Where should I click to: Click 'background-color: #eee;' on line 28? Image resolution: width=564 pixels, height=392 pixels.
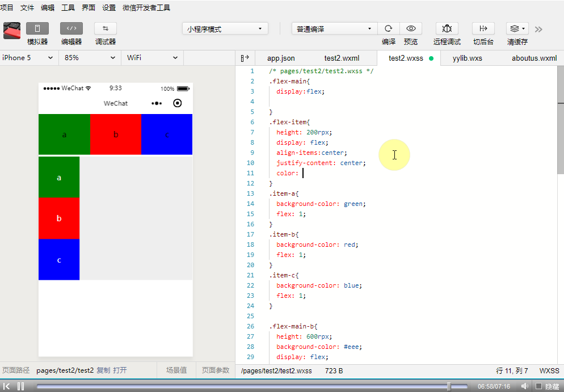coord(319,347)
